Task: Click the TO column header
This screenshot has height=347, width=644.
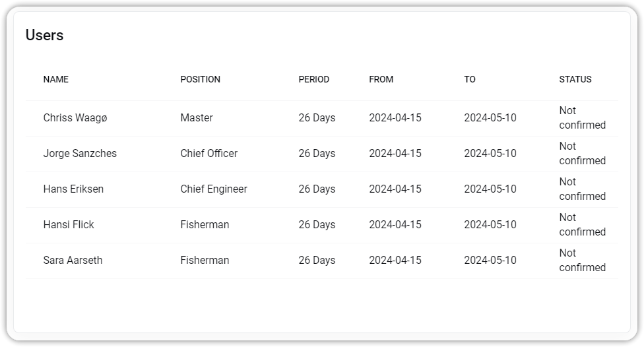Action: 470,79
